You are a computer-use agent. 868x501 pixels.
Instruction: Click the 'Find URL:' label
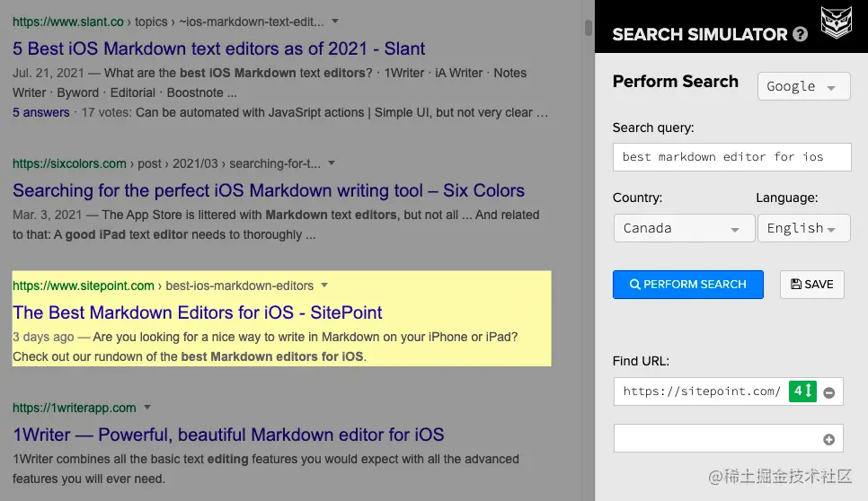click(x=641, y=361)
